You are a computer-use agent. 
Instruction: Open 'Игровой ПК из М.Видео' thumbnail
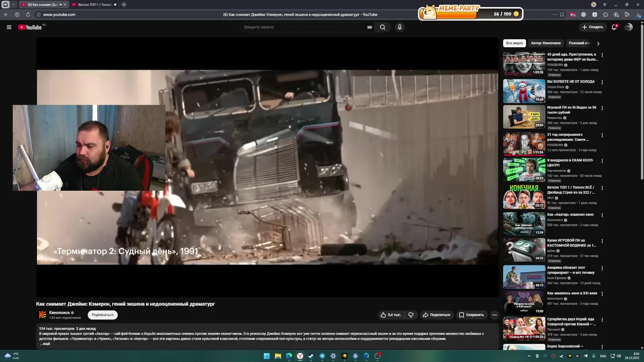coord(524,117)
